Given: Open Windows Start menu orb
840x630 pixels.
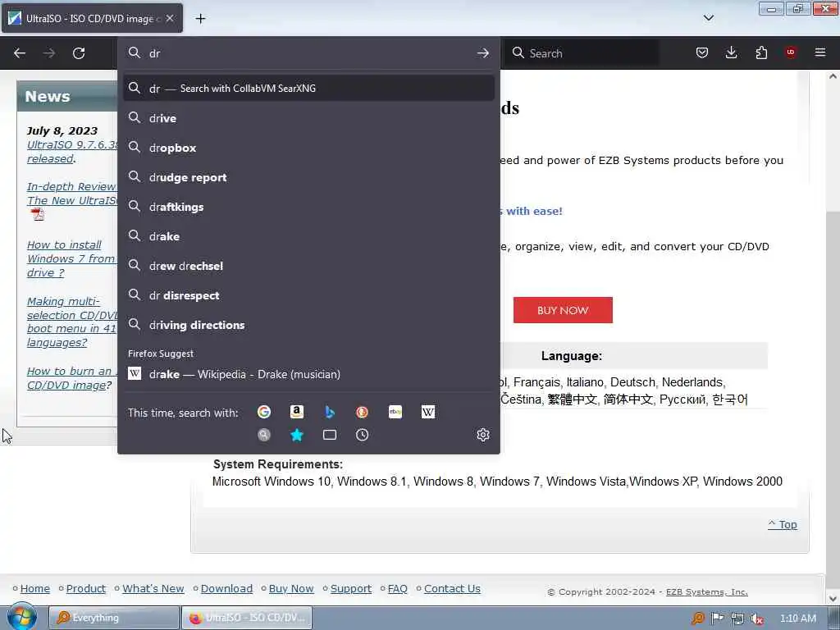Looking at the screenshot, I should [x=22, y=617].
